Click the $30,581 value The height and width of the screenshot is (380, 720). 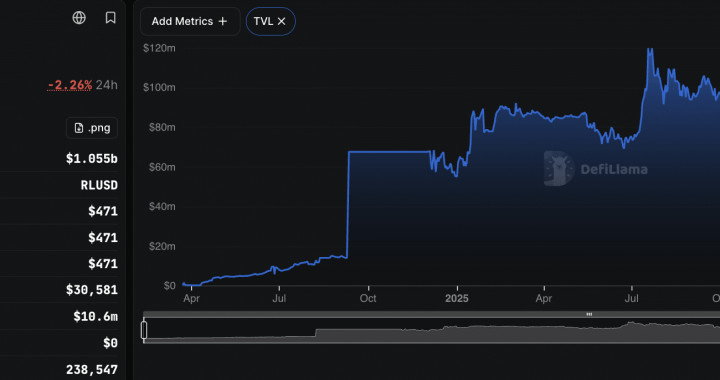click(92, 290)
